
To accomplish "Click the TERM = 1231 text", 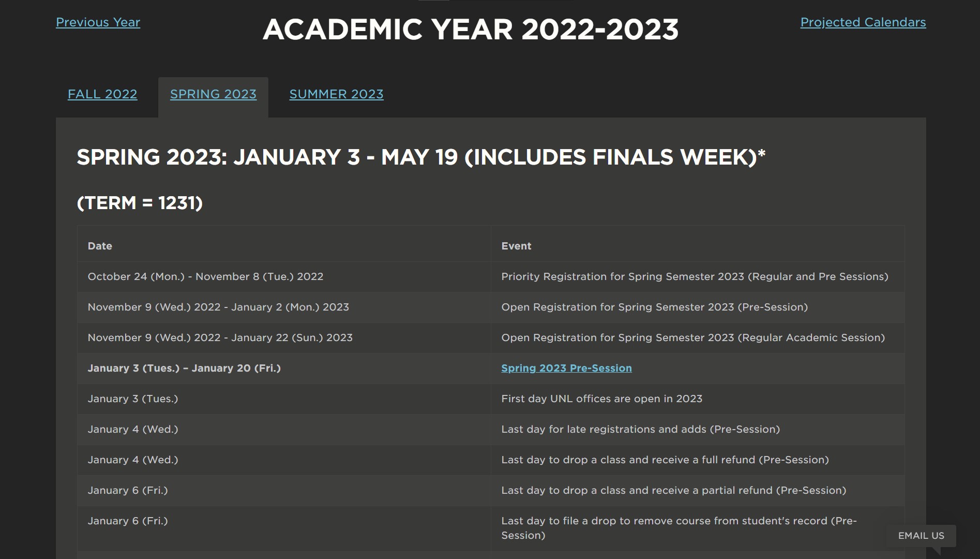I will (140, 203).
